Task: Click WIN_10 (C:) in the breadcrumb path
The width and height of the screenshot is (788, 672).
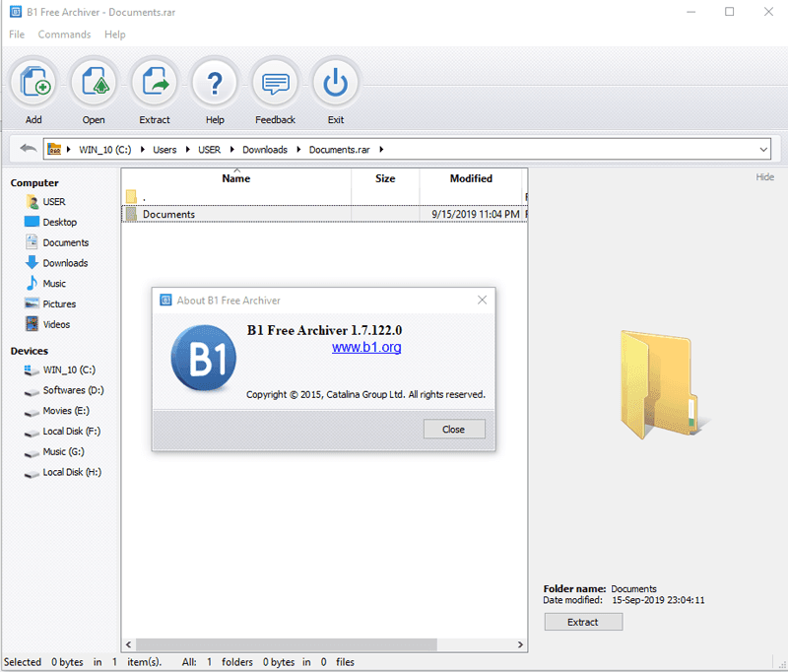Action: [x=105, y=149]
